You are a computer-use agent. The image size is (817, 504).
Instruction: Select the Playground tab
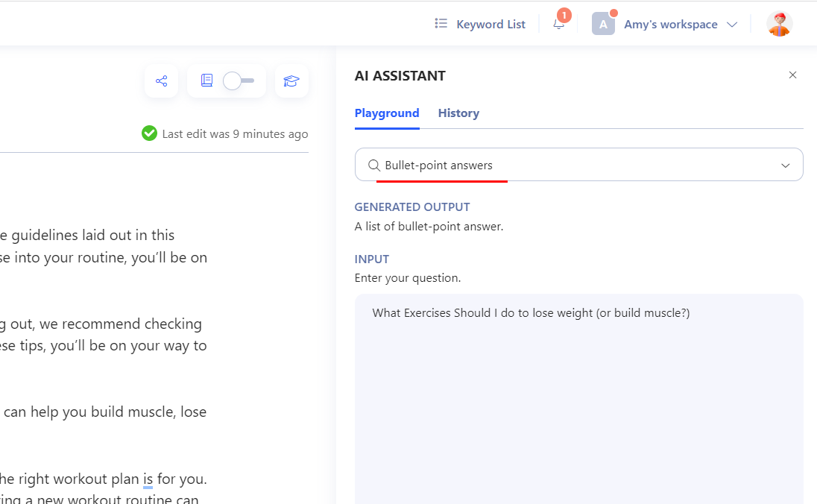click(387, 113)
